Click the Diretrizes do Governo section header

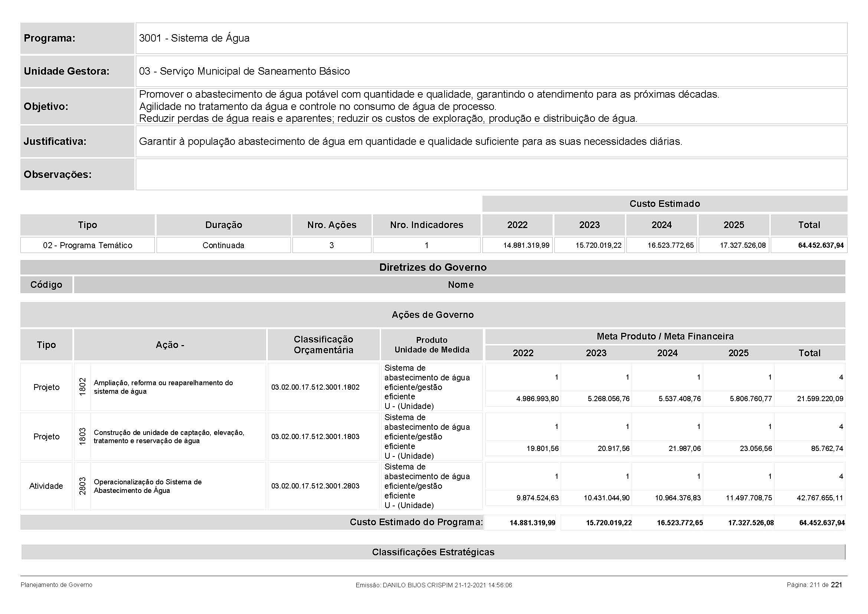(432, 267)
